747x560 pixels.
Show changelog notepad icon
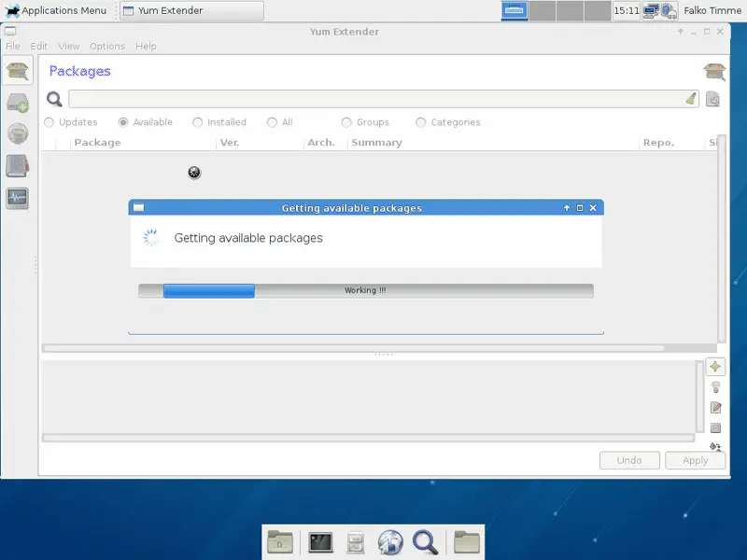tap(715, 408)
